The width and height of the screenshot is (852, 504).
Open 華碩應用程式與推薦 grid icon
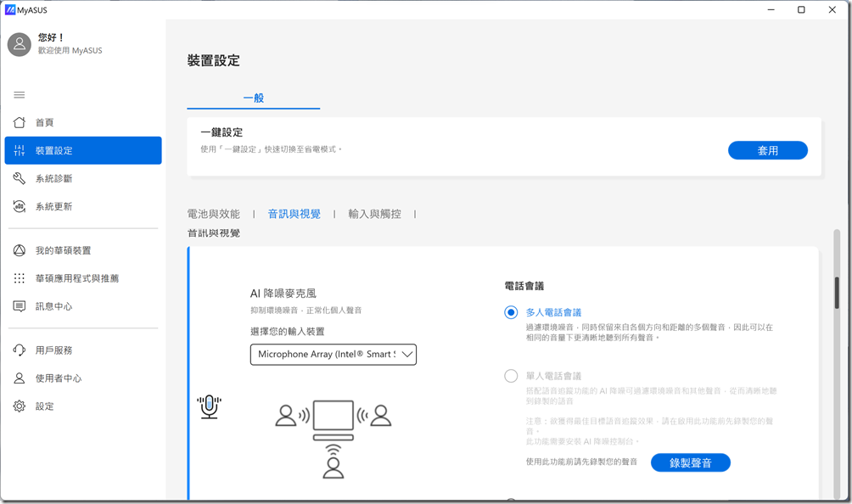20,278
